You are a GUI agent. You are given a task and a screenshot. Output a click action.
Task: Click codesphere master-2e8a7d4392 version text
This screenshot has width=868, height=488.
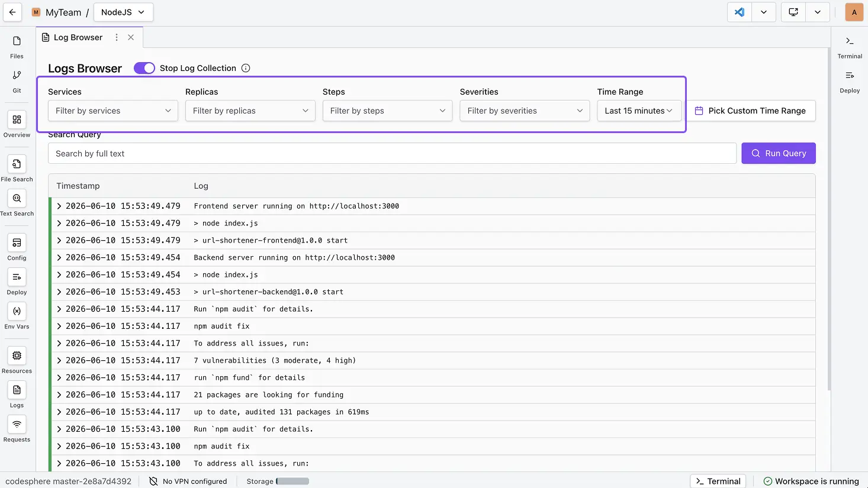[x=69, y=481]
